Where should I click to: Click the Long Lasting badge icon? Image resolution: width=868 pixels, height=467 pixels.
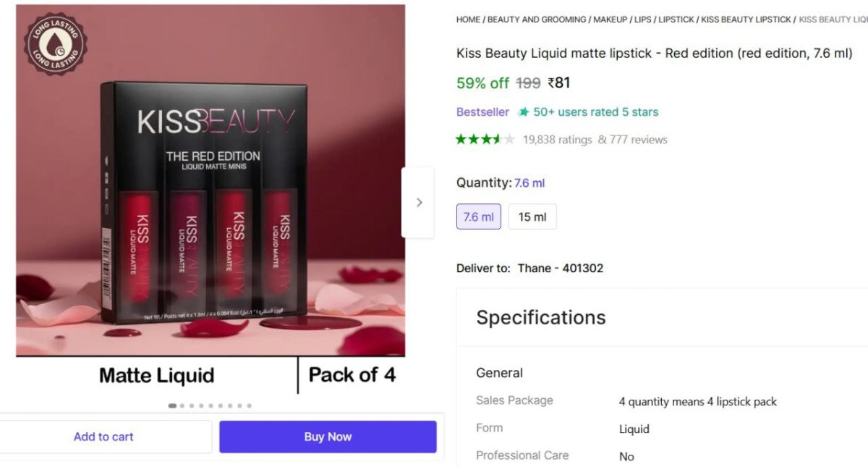coord(56,44)
